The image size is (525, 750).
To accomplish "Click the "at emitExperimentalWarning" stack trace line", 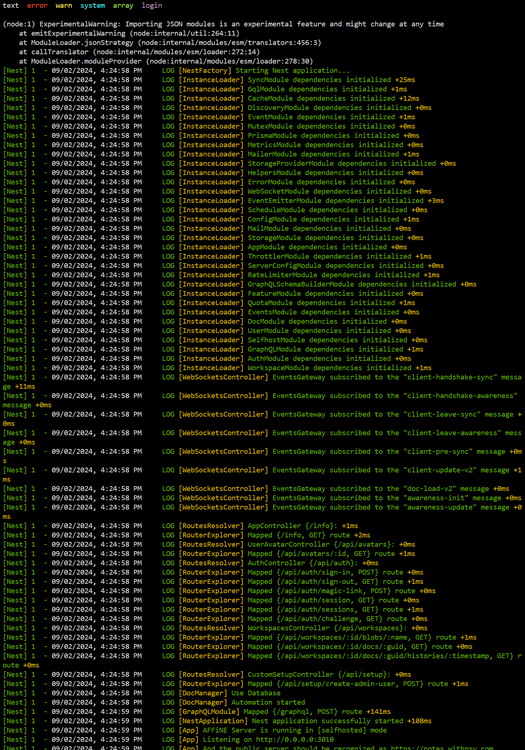I will coord(129,33).
